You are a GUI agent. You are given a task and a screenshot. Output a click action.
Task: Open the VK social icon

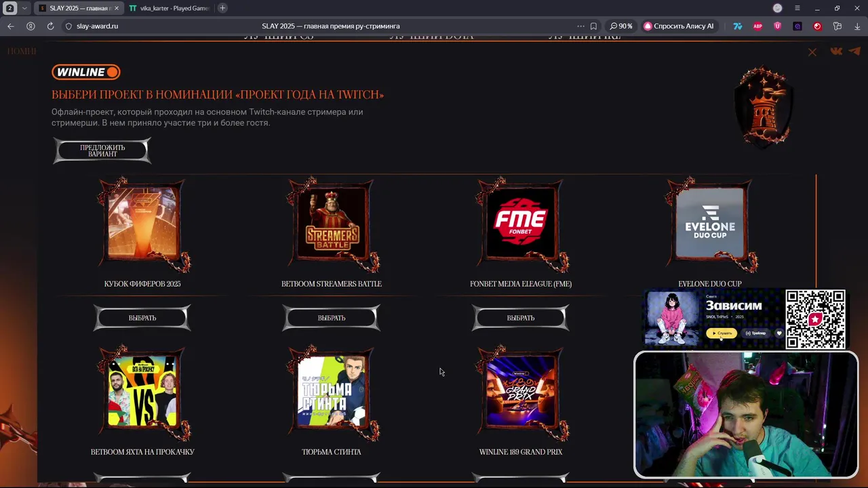837,52
